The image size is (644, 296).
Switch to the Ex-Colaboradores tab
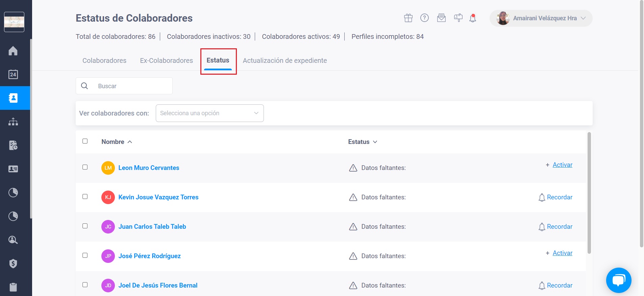point(167,60)
